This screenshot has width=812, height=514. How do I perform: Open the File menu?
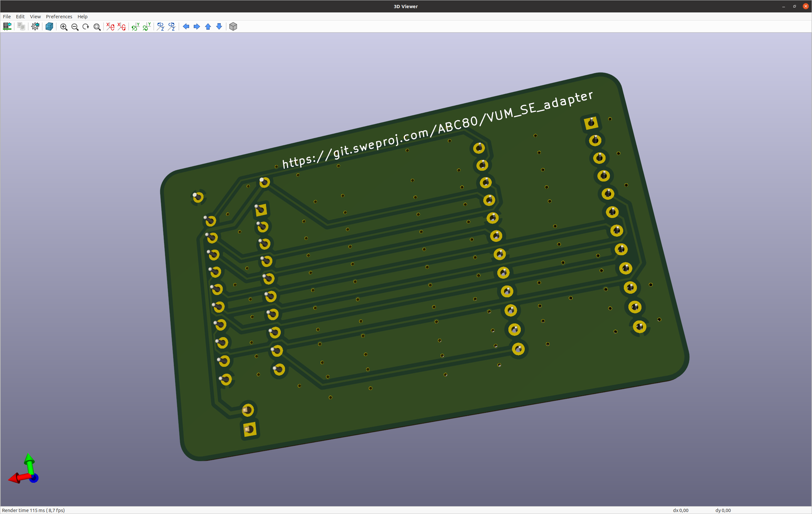7,17
